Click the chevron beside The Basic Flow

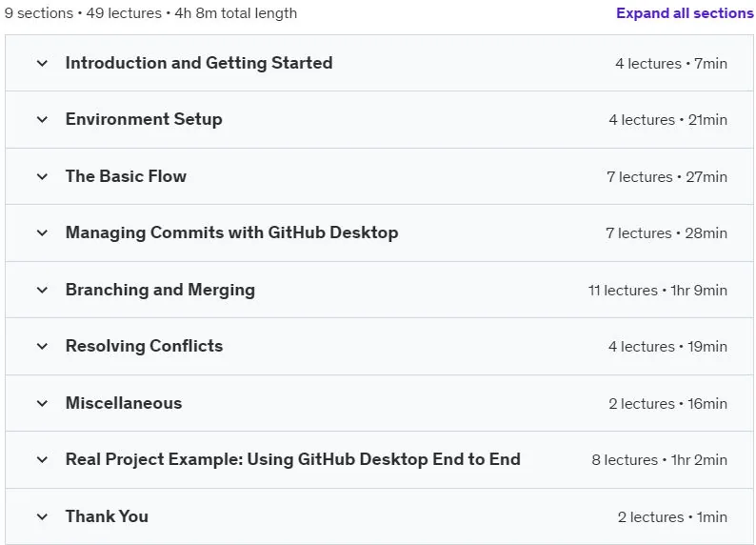(x=43, y=176)
